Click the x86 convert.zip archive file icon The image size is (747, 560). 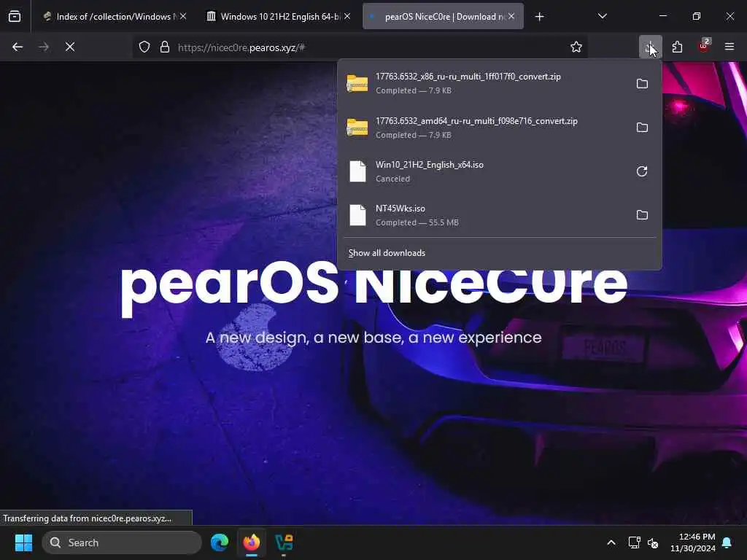[x=357, y=84]
